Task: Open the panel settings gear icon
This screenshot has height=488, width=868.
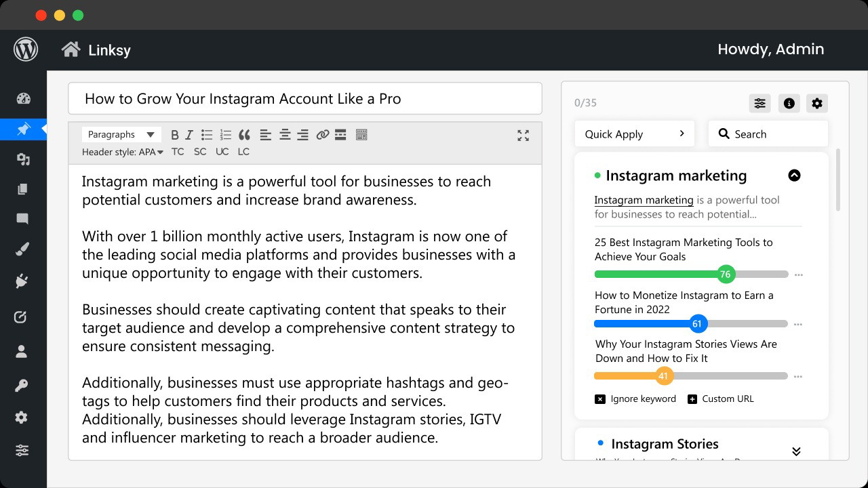Action: (817, 103)
